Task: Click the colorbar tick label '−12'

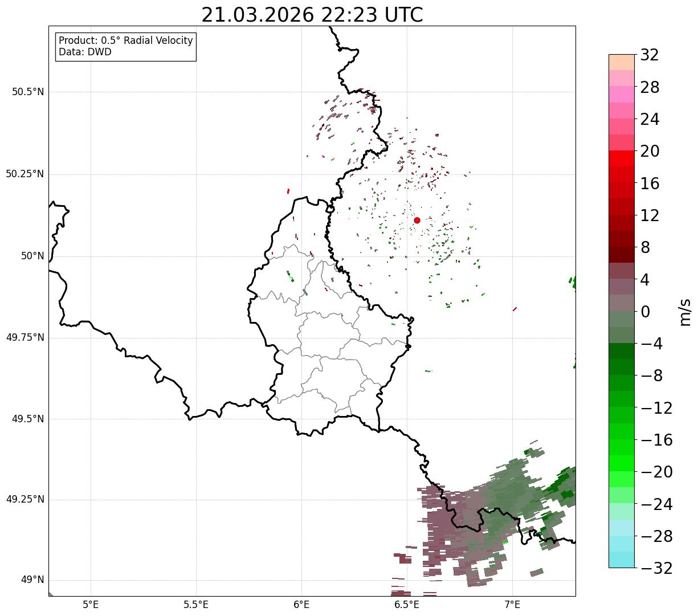Action: [x=656, y=408]
